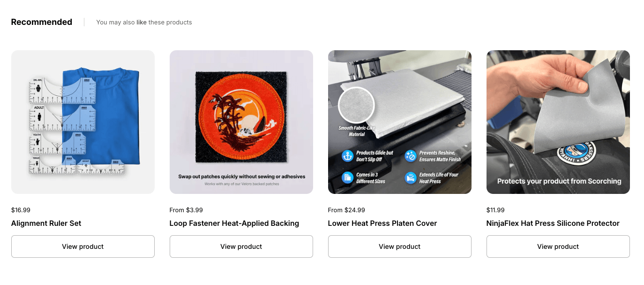Screen dimensions: 644x285
Task: Click the Prevents Reshine icon
Action: [411, 156]
